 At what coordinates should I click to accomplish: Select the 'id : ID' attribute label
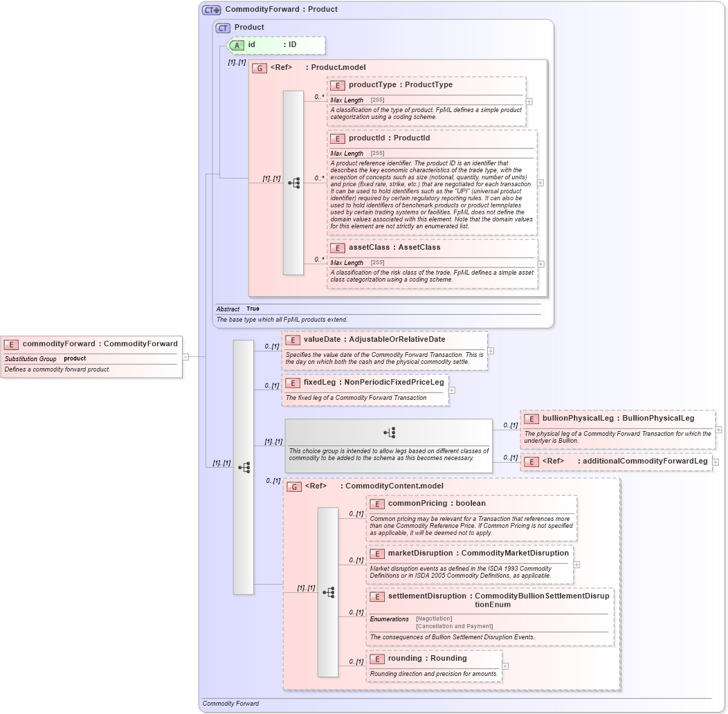[x=272, y=44]
